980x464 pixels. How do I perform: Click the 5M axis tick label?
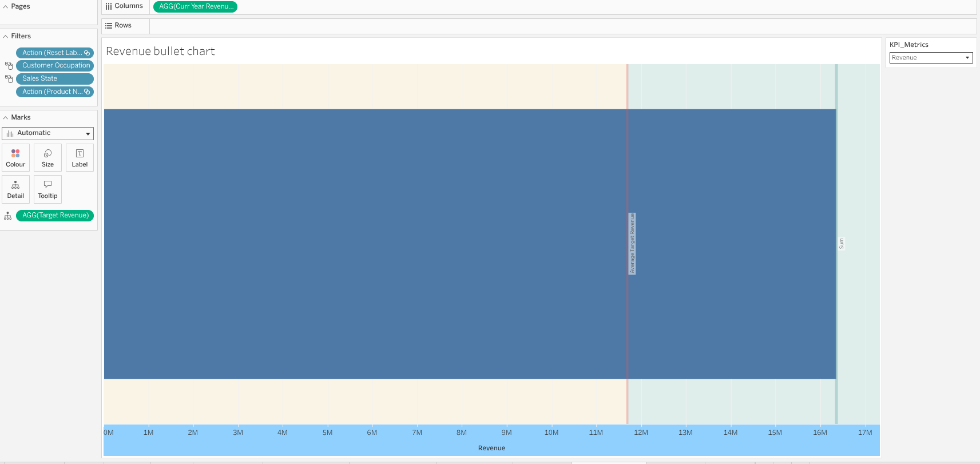(327, 433)
